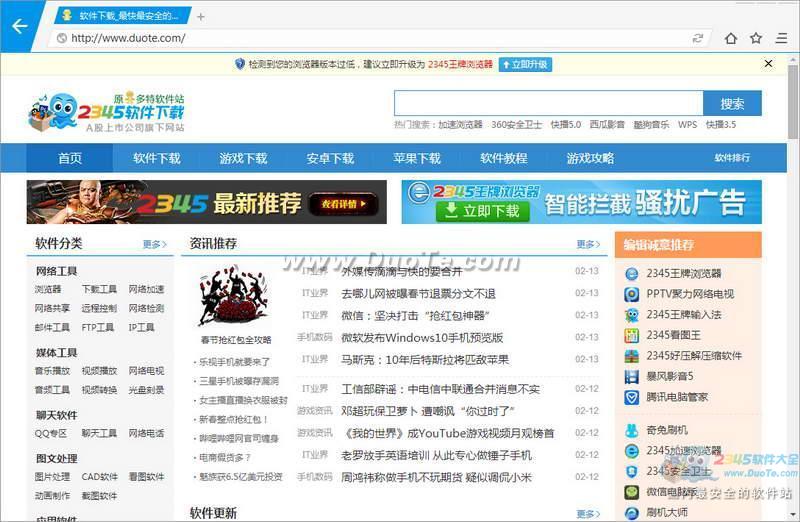The width and height of the screenshot is (800, 522).
Task: Open the 软件下载 navigation tab
Action: pyautogui.click(x=157, y=158)
